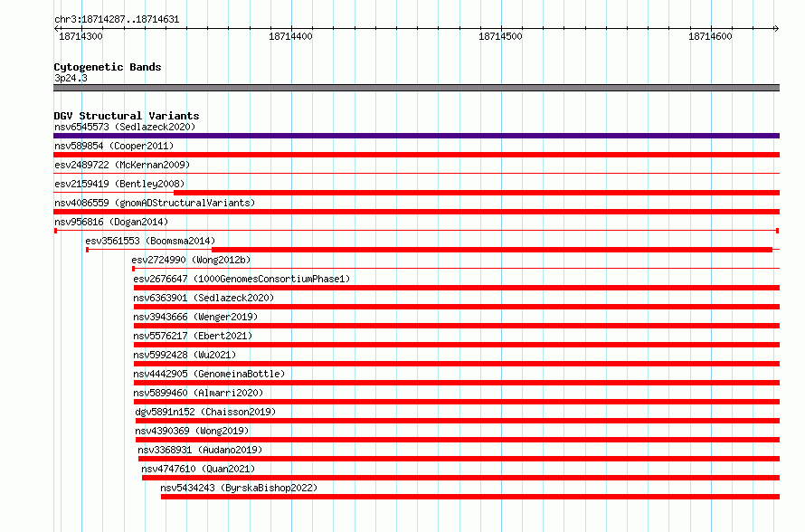Select the red bar under nsv4086559 gnomAD
Viewport: 805px width, 532px height.
click(x=416, y=212)
